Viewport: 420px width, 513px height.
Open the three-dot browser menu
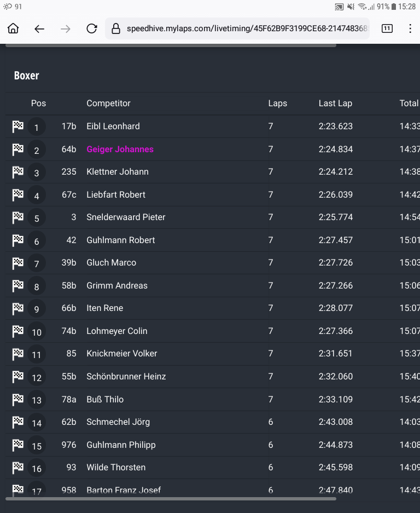pyautogui.click(x=410, y=28)
